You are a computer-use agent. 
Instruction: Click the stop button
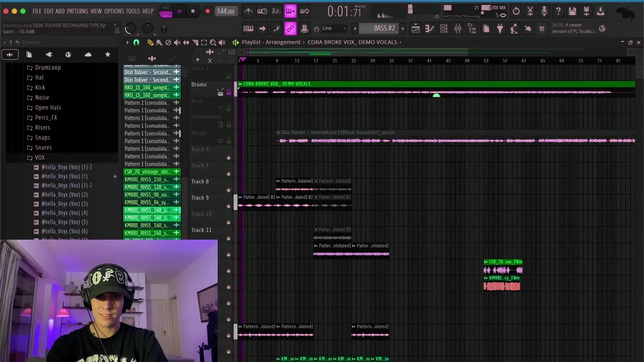[x=193, y=11]
